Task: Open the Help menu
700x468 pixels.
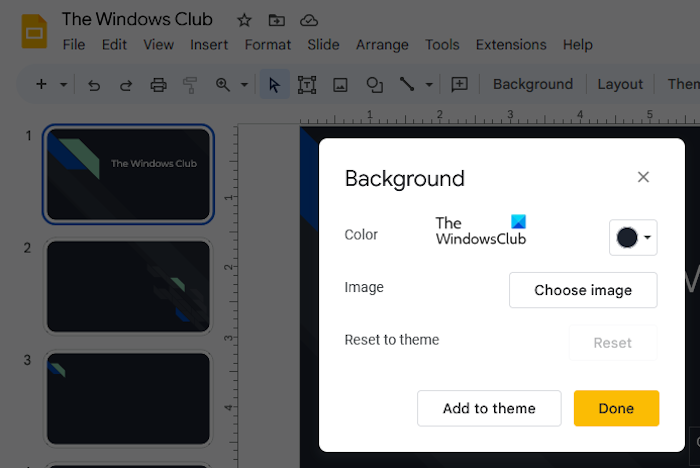Action: tap(578, 45)
